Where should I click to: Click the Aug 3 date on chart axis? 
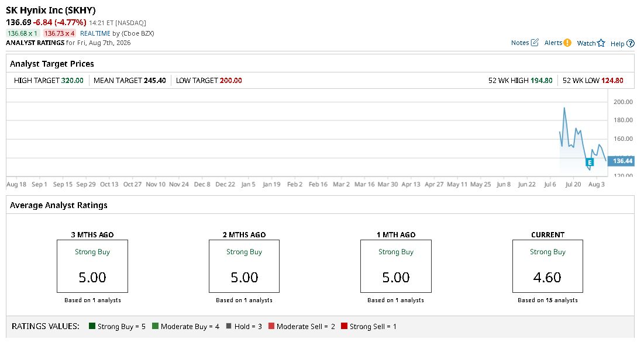pyautogui.click(x=597, y=184)
